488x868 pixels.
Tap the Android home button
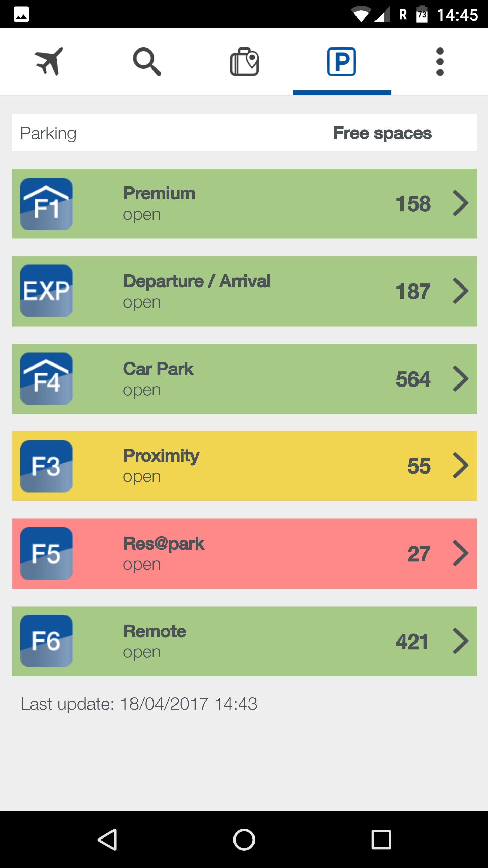[x=244, y=840]
